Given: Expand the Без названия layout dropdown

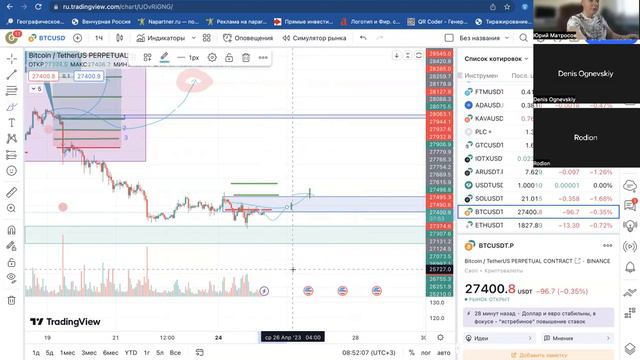Looking at the screenshot, I should click(x=507, y=38).
